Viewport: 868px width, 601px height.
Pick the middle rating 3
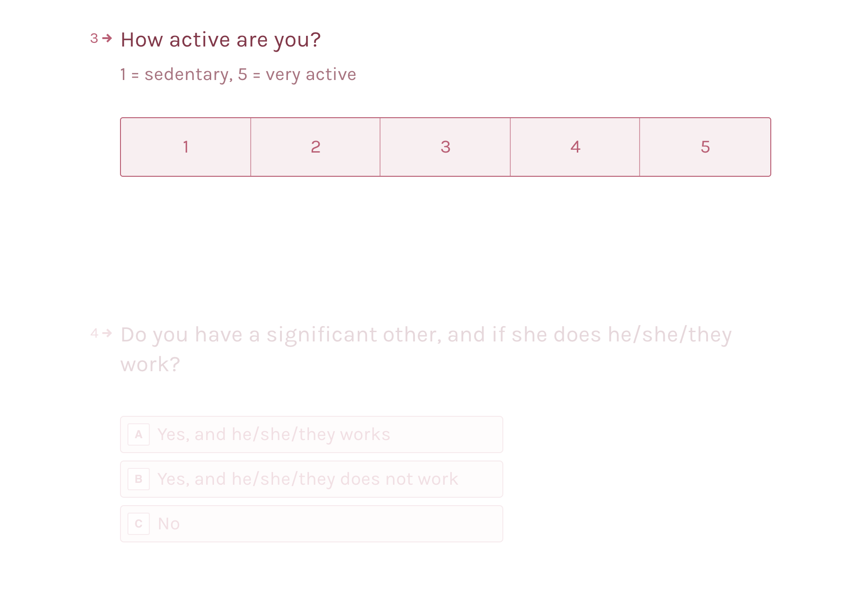point(445,147)
